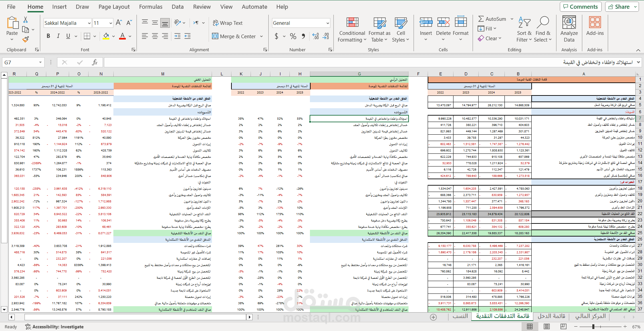Click the Paste clipboard icon

tap(12, 23)
